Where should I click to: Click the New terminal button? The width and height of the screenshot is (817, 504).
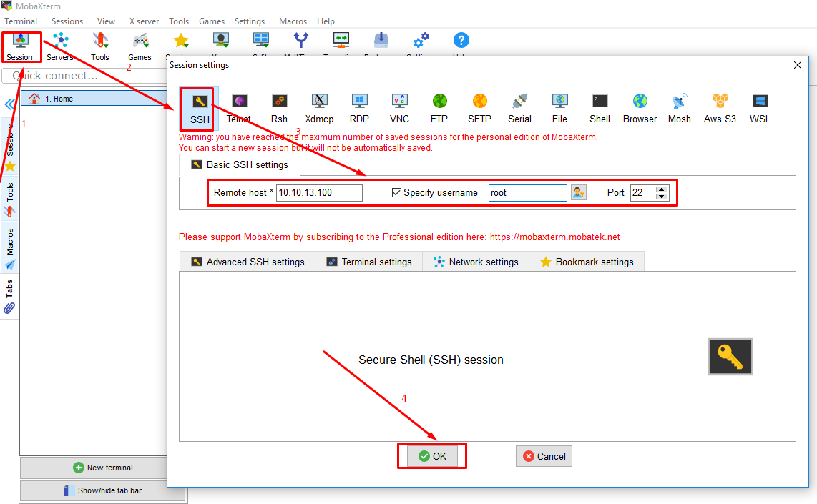click(103, 468)
